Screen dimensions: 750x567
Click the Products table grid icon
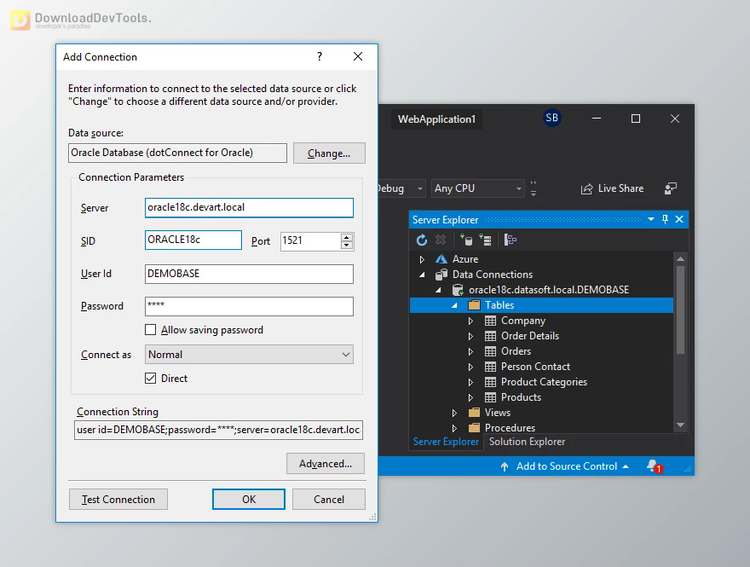(x=490, y=397)
